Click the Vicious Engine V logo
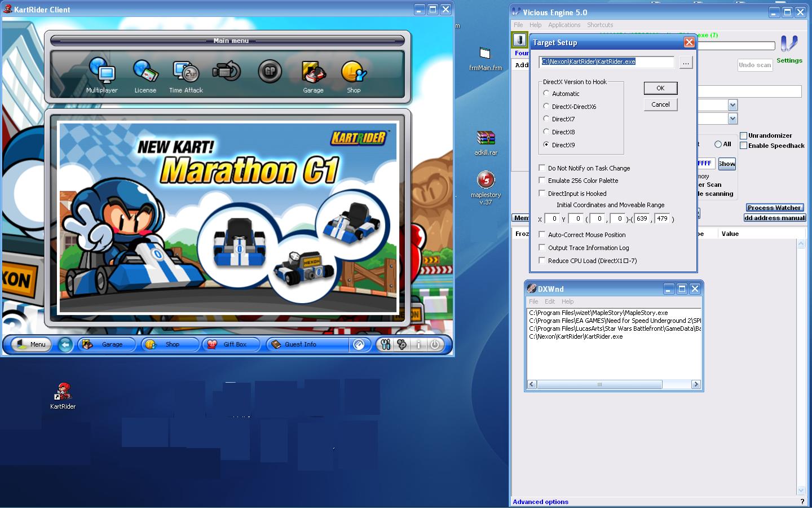This screenshot has height=508, width=812. (x=789, y=43)
